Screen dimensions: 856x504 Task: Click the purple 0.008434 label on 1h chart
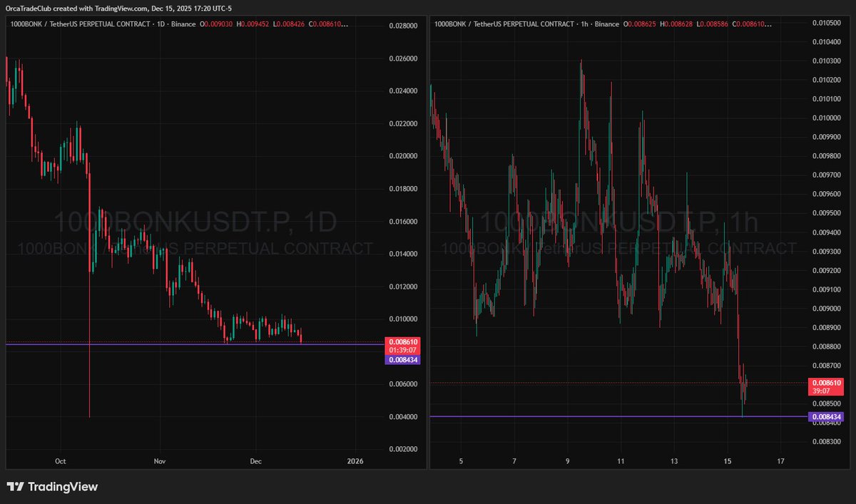[x=827, y=416]
